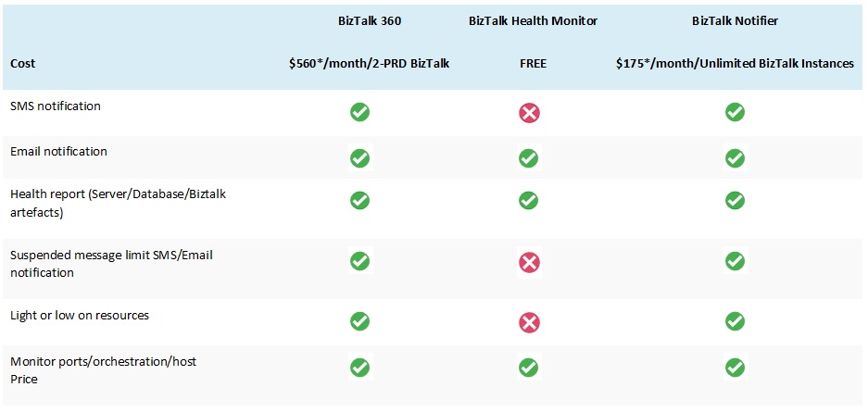
Task: Click BizTalk Health Monitor Email notification checkmark
Action: (x=529, y=158)
